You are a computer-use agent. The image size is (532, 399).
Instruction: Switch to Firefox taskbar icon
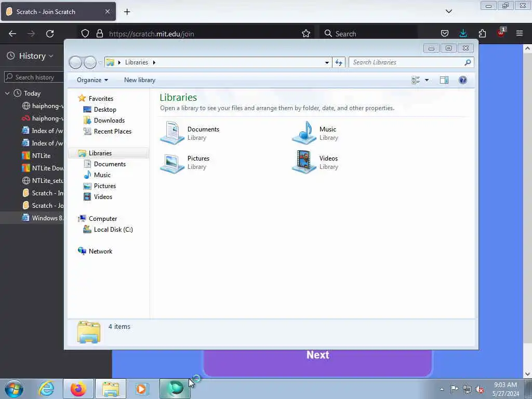coord(78,389)
